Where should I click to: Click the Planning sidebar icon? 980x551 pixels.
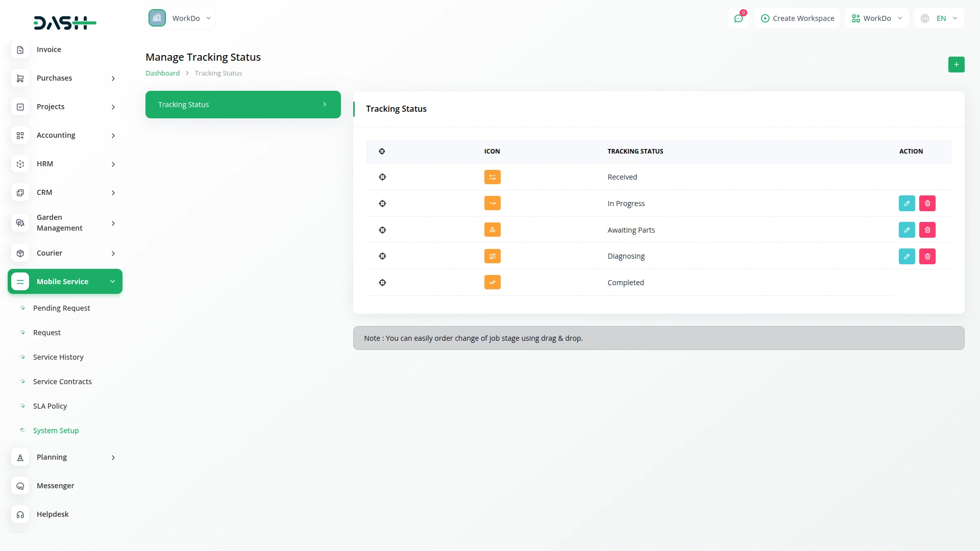(20, 457)
